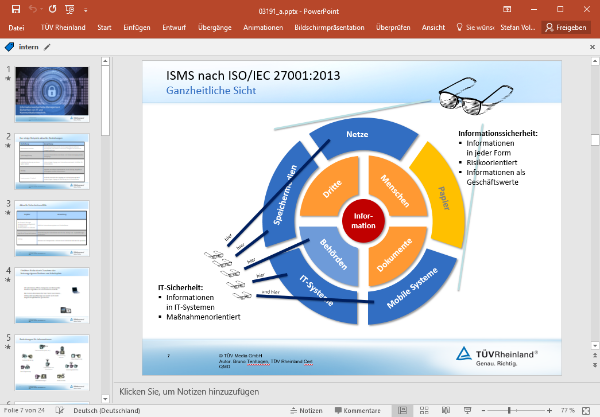Switch to Slide Sorter view icon
Viewport: 600px width, 417px height.
[425, 410]
